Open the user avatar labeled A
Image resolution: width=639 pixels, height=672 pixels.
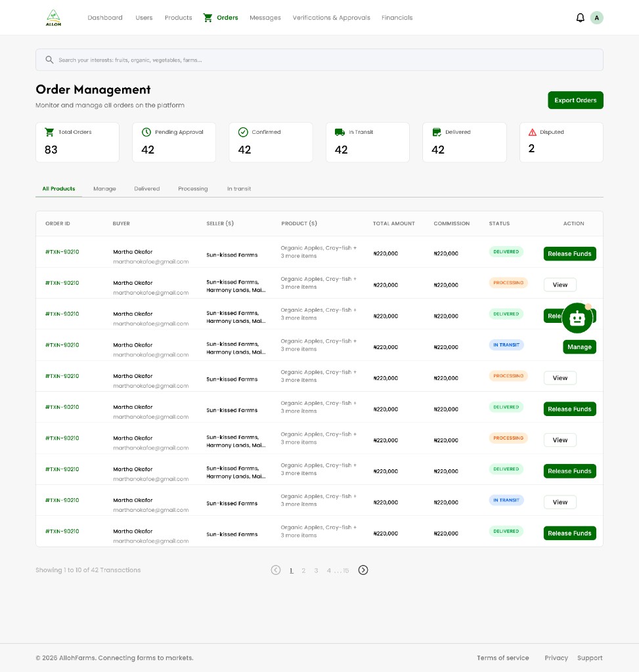[x=596, y=18]
